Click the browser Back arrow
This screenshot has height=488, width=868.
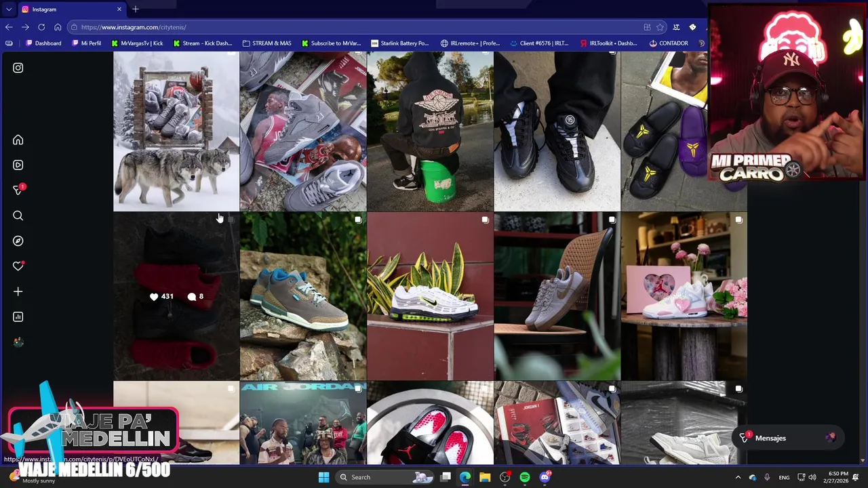[9, 27]
